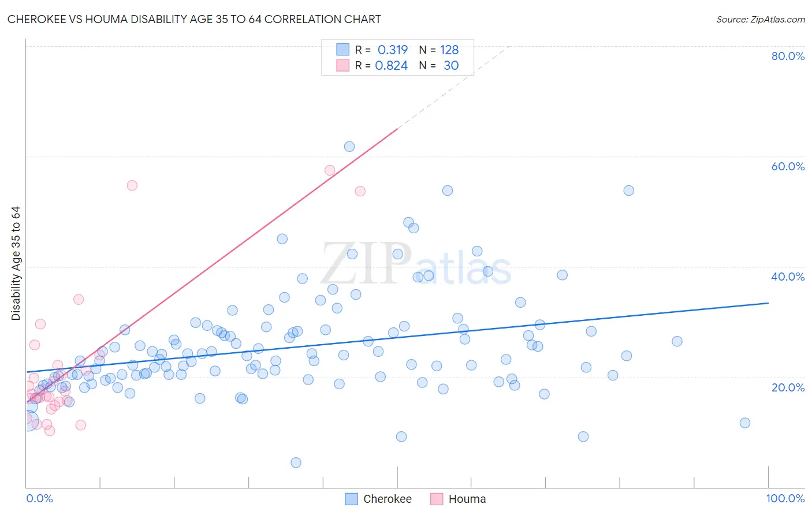
Task: Click the N = 128 value in legend
Action: coord(439,50)
